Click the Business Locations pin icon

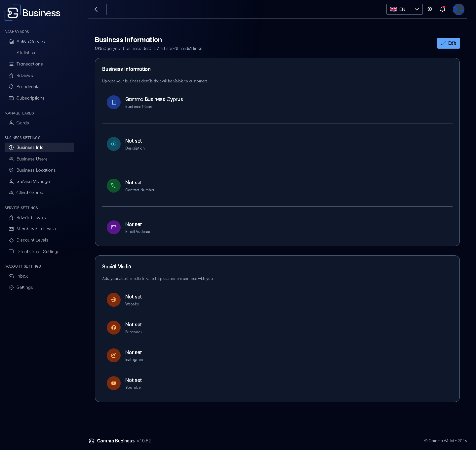(11, 170)
